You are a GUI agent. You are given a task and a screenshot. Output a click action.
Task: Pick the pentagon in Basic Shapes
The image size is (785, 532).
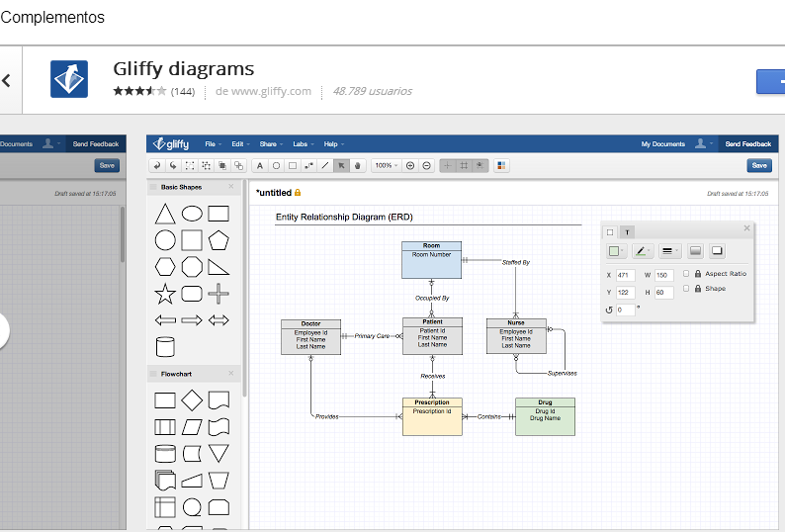coord(218,240)
